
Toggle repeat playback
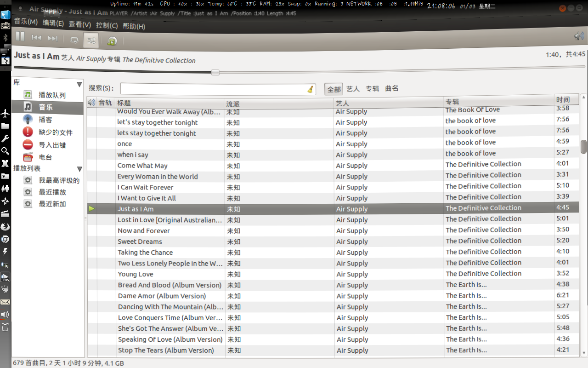click(74, 40)
